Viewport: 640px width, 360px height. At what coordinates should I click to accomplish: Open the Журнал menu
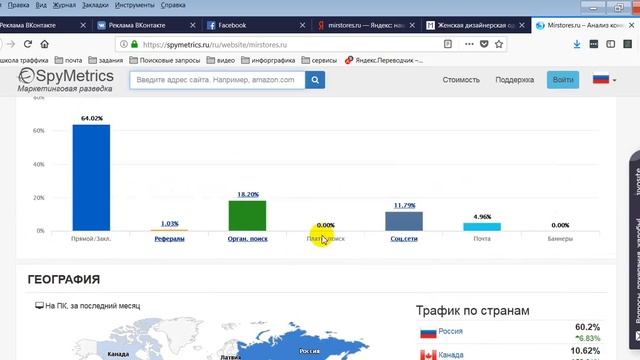tap(64, 5)
